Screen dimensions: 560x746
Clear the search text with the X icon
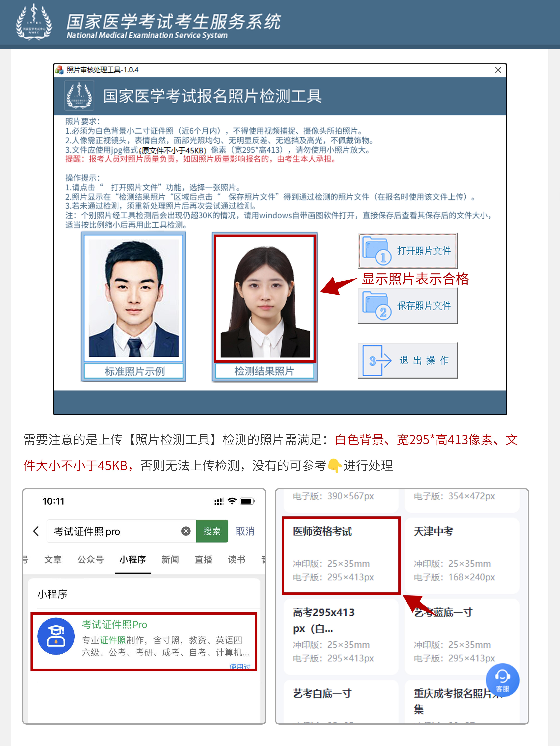[186, 531]
